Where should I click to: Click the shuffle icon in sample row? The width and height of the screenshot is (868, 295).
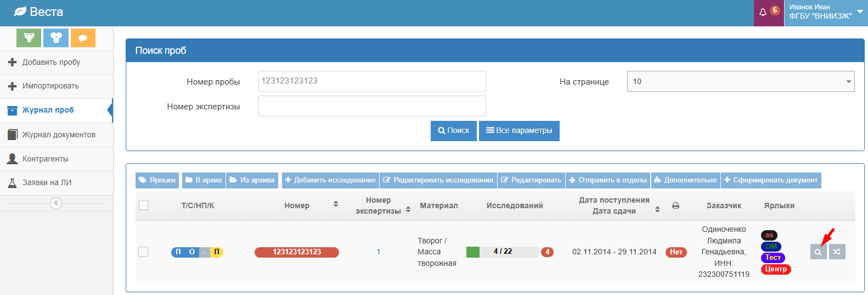pos(837,252)
